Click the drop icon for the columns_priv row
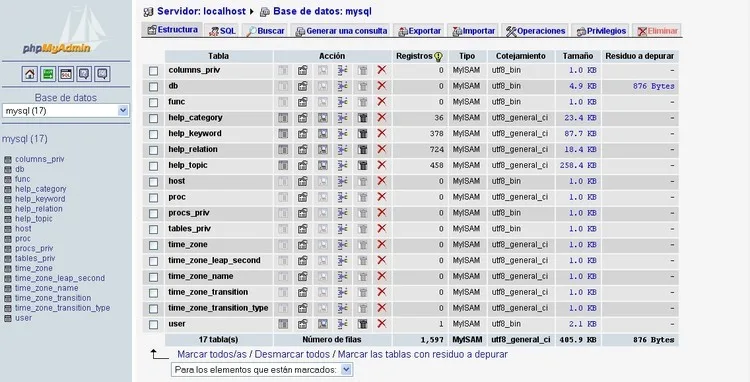 tap(382, 70)
